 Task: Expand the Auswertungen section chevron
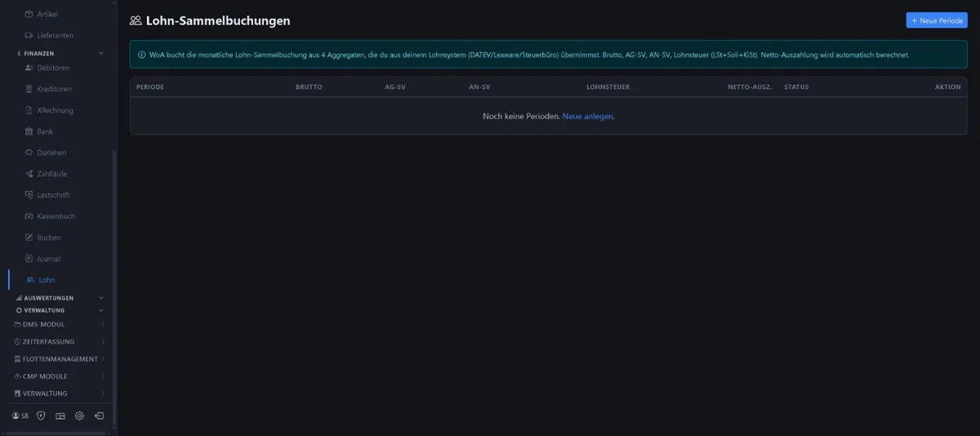pyautogui.click(x=101, y=298)
